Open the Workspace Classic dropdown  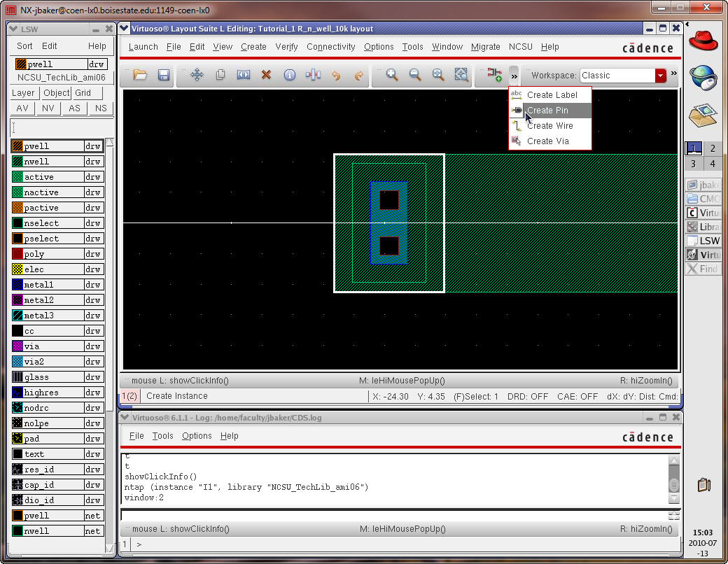660,76
